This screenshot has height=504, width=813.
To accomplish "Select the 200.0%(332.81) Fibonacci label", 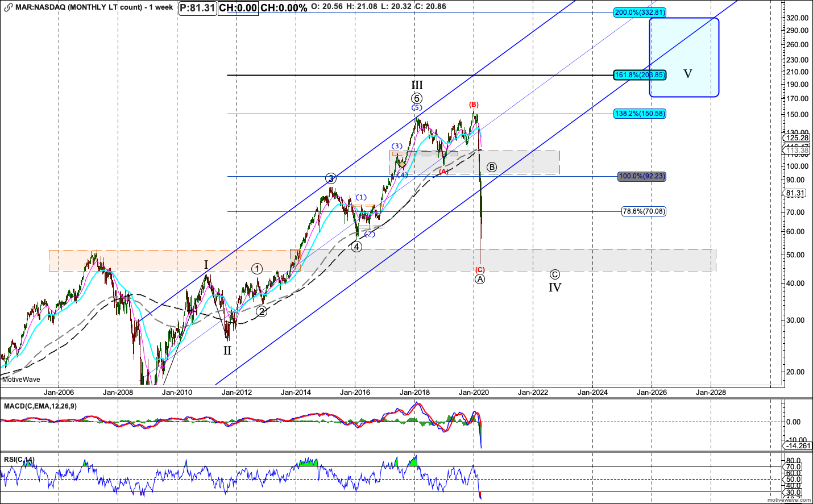I will (640, 13).
